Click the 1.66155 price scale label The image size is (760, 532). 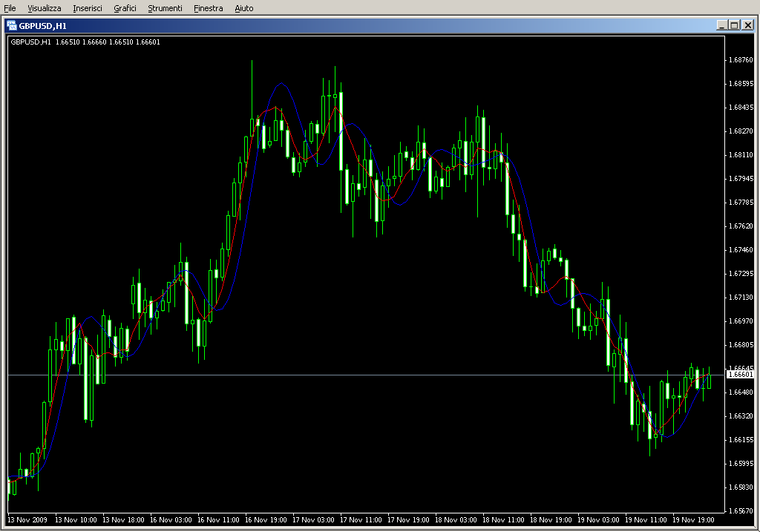tap(741, 440)
